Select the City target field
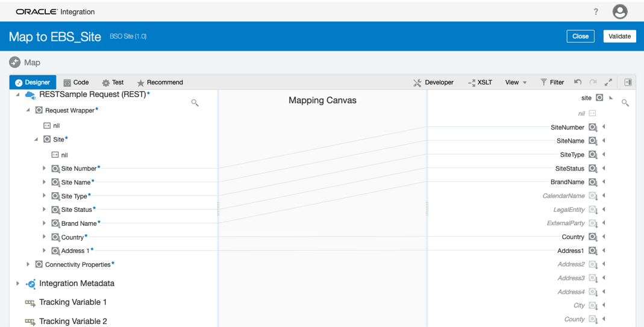The width and height of the screenshot is (644, 327). pyautogui.click(x=579, y=305)
